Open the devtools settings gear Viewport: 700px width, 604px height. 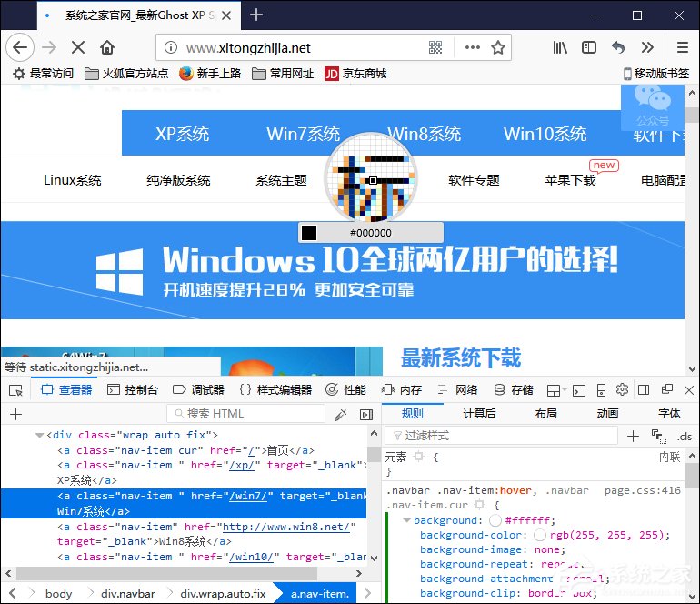click(622, 389)
